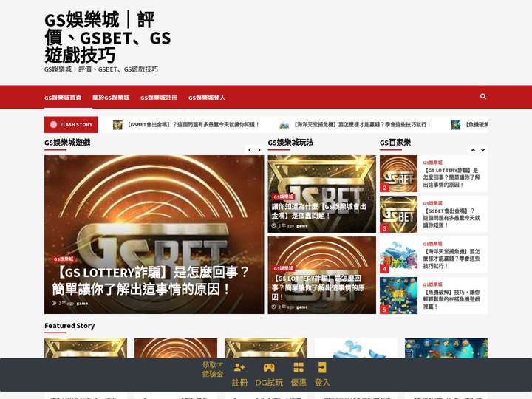Open sidebar item 2 【GS LOTTERY詐騙】
Viewport: 532px width, 399px height.
[x=451, y=177]
